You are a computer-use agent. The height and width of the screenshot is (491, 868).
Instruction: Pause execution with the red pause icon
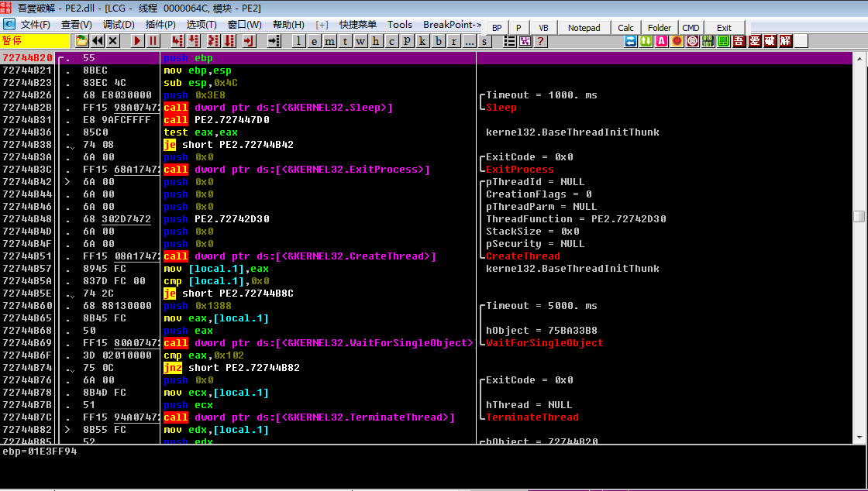pyautogui.click(x=153, y=41)
